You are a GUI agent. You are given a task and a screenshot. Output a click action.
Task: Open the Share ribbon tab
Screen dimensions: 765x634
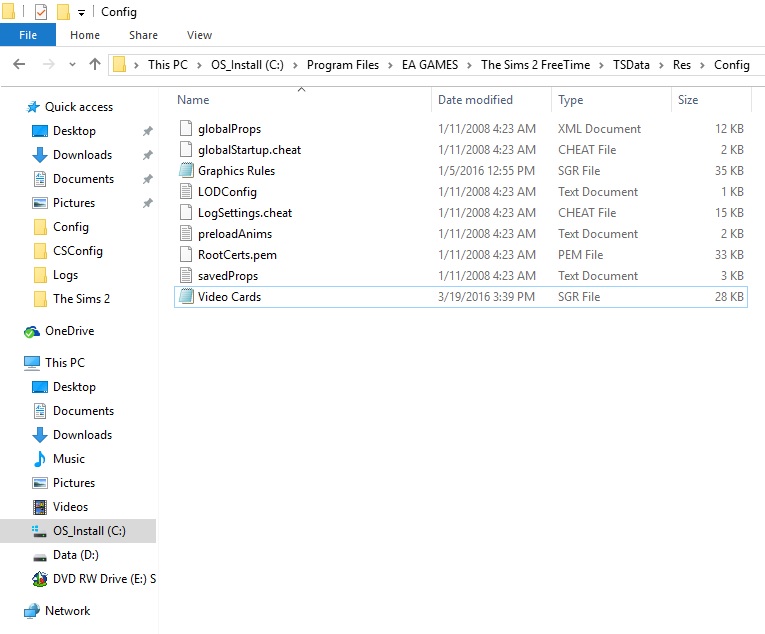point(143,35)
